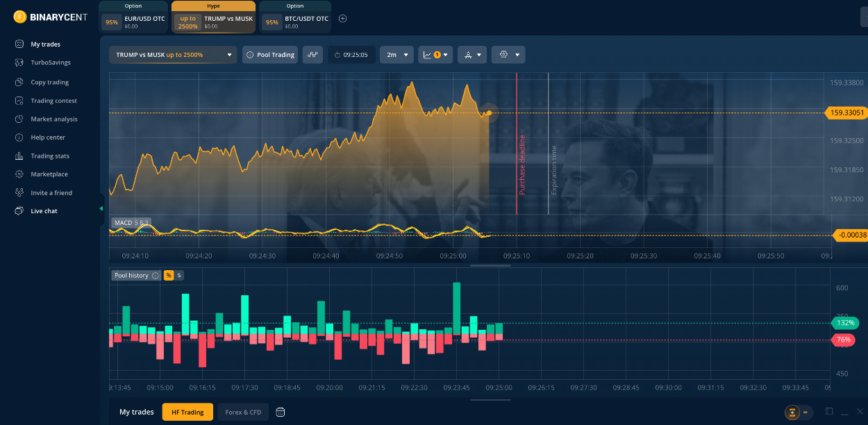Click the My trades sidebar icon
The height and width of the screenshot is (425, 868).
(x=19, y=44)
